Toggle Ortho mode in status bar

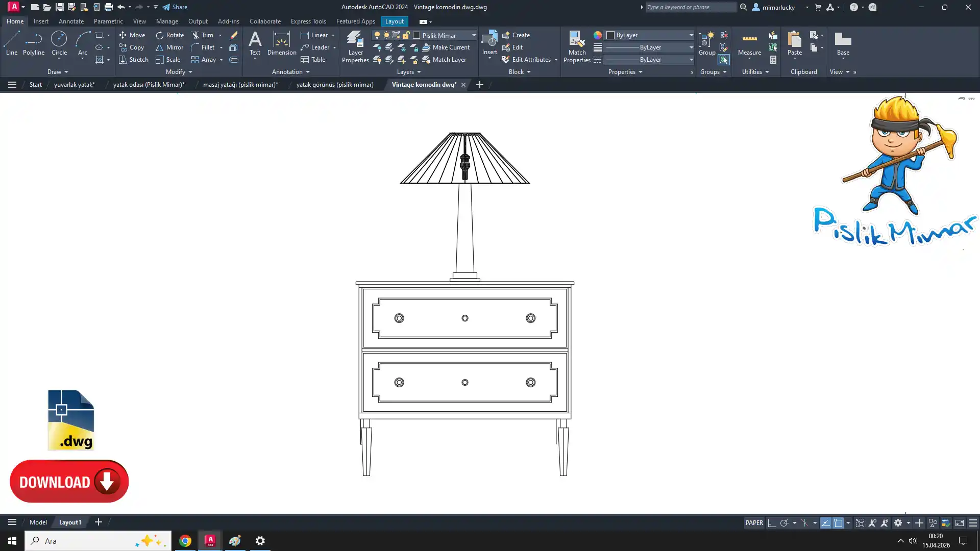coord(772,523)
